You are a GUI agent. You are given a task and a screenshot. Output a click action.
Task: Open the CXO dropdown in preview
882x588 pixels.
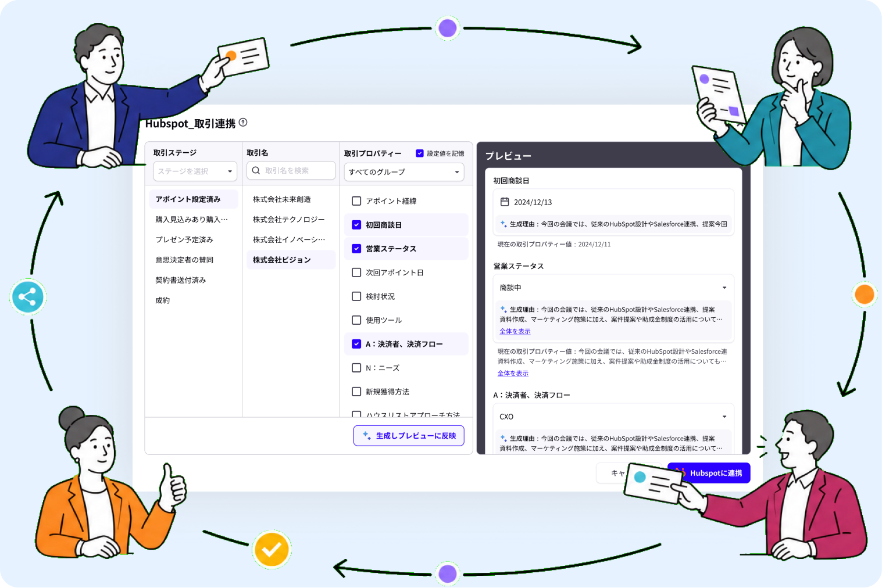tap(613, 417)
